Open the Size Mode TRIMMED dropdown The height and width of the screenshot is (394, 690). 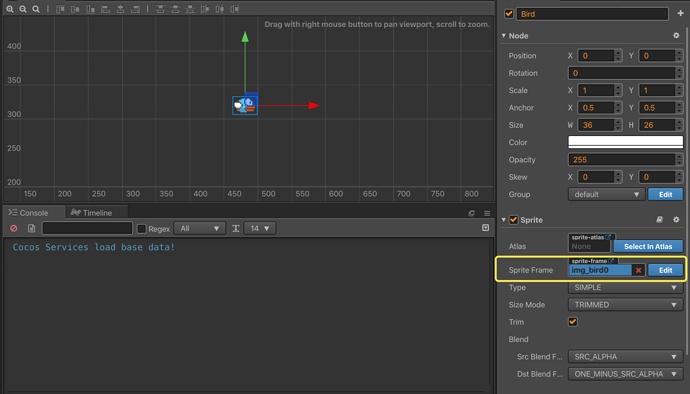point(625,305)
